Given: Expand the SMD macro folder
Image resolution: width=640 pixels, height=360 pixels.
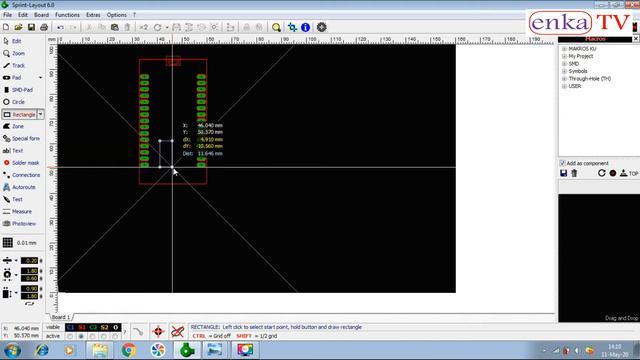Looking at the screenshot, I should (564, 64).
